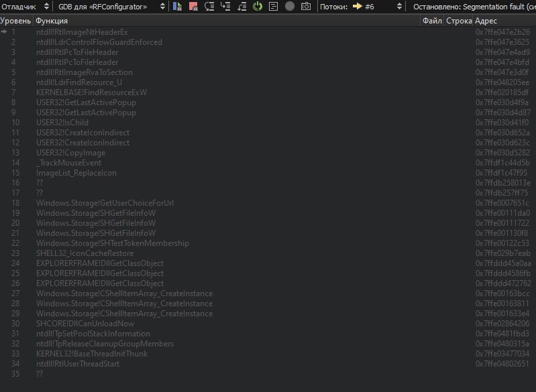This screenshot has width=536, height=392.
Task: Select frame 26 EXPLORERFRAME!DllGetClassObject
Action: pyautogui.click(x=268, y=283)
